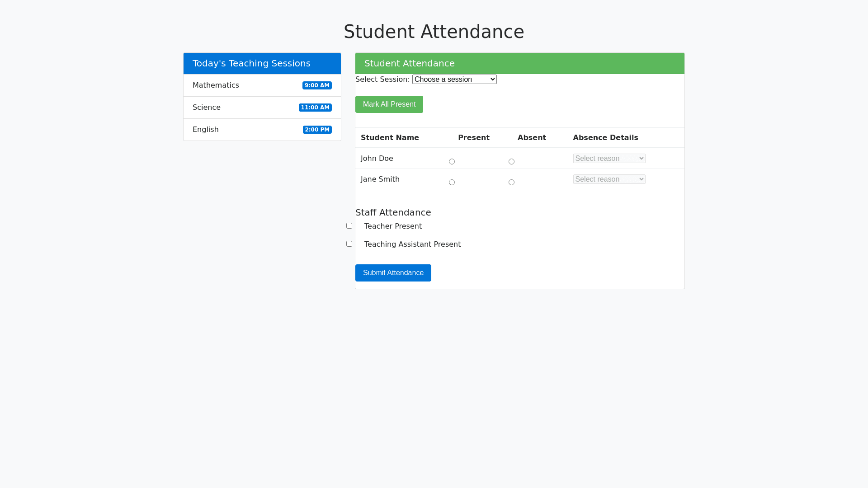The width and height of the screenshot is (868, 488).
Task: Click the 11:00 AM time badge
Action: [x=315, y=108]
